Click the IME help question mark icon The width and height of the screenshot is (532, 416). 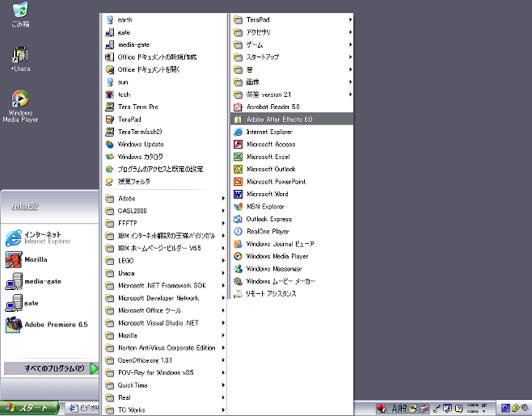[x=458, y=408]
